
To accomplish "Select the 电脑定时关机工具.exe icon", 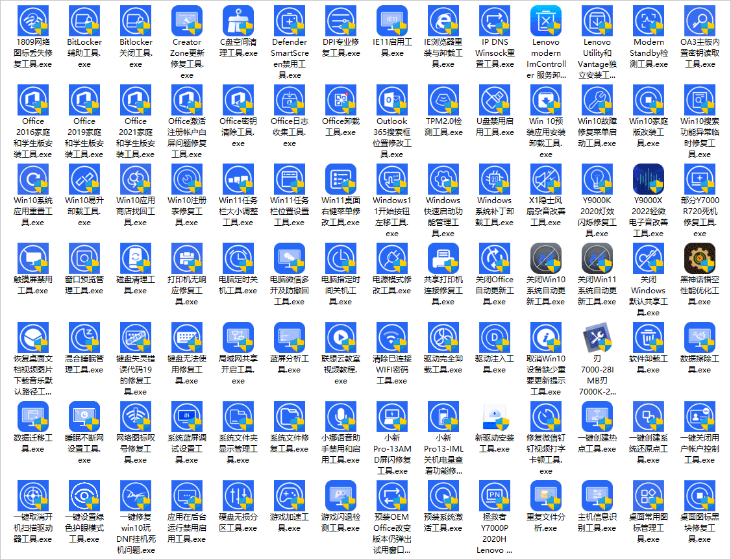I will click(x=238, y=259).
